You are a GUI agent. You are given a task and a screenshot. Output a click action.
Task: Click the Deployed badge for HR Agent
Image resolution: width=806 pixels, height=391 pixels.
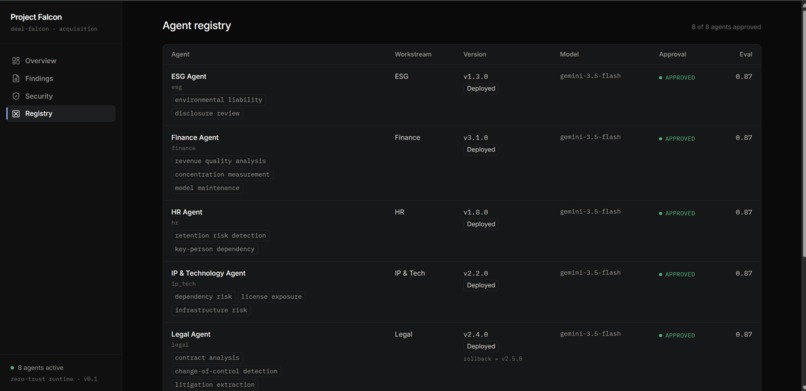[481, 224]
